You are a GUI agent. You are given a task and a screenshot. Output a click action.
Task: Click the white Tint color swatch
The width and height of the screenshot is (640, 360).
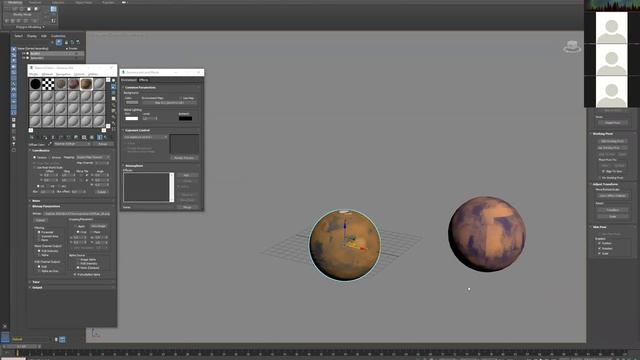pyautogui.click(x=131, y=118)
